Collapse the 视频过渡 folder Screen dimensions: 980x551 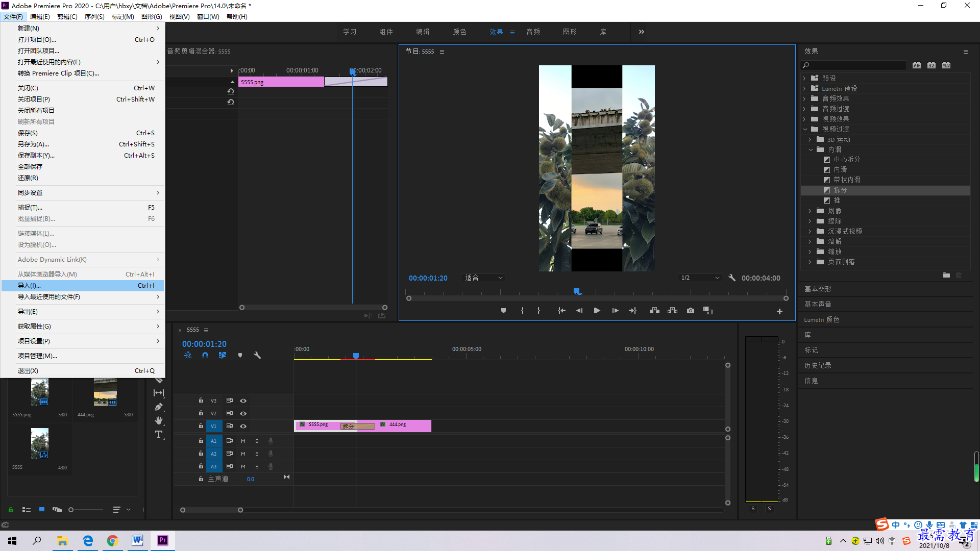click(x=805, y=129)
